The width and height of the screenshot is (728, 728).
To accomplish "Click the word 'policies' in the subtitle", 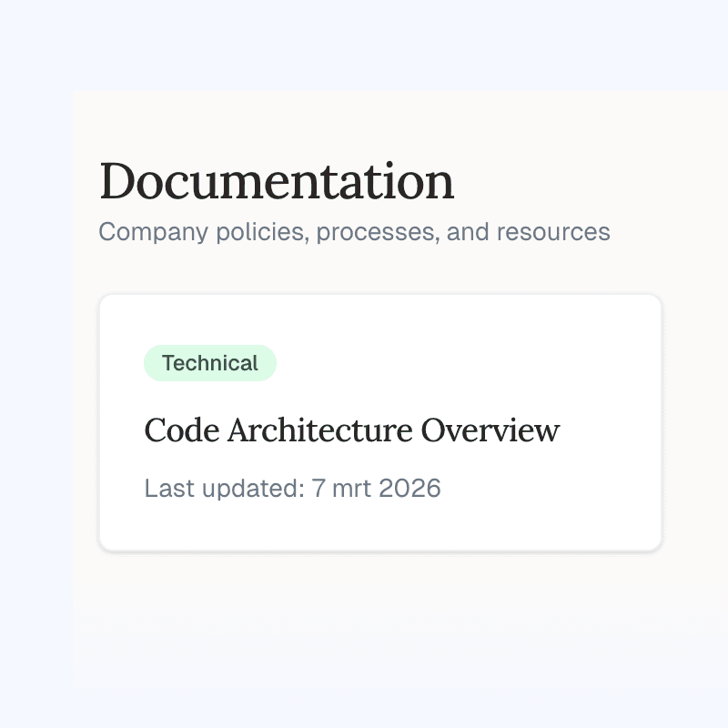I will (x=263, y=232).
